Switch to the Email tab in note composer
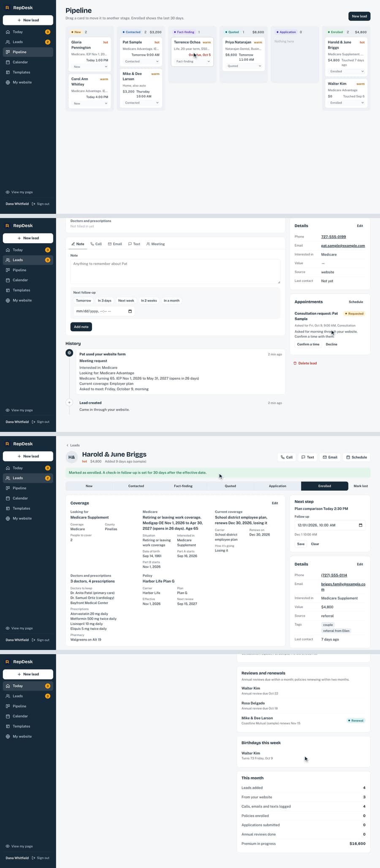The image size is (380, 868). (115, 244)
